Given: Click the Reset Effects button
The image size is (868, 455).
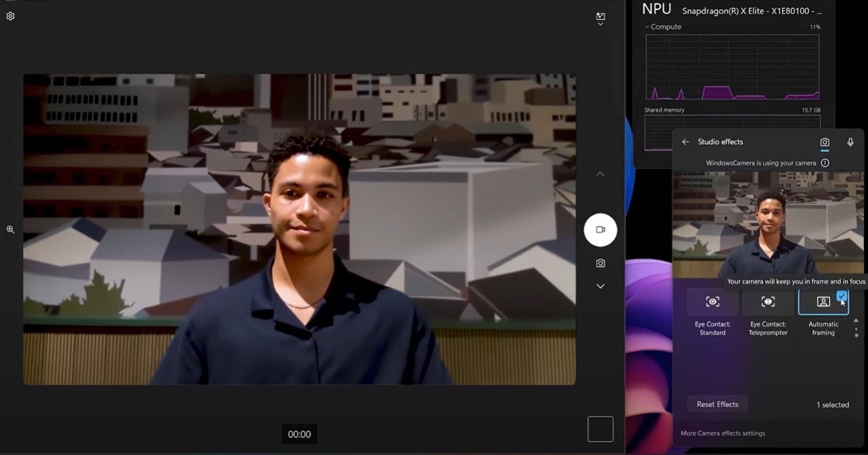Looking at the screenshot, I should tap(717, 404).
